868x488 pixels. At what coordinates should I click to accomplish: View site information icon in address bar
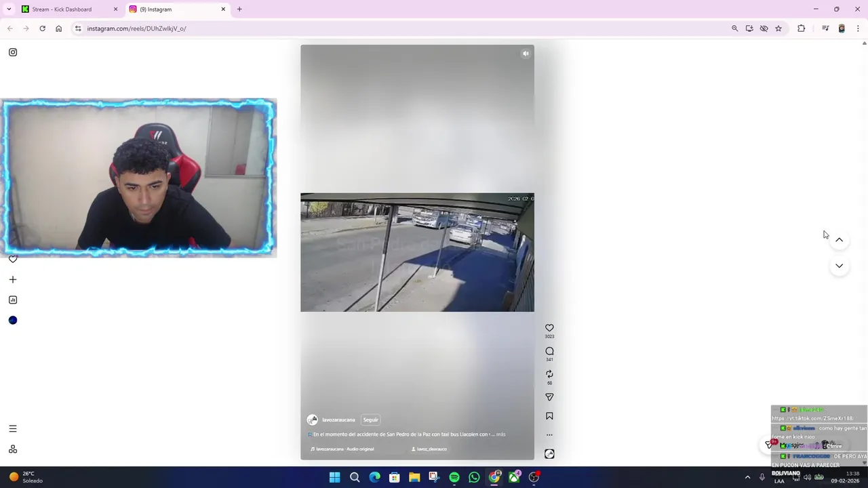point(78,28)
